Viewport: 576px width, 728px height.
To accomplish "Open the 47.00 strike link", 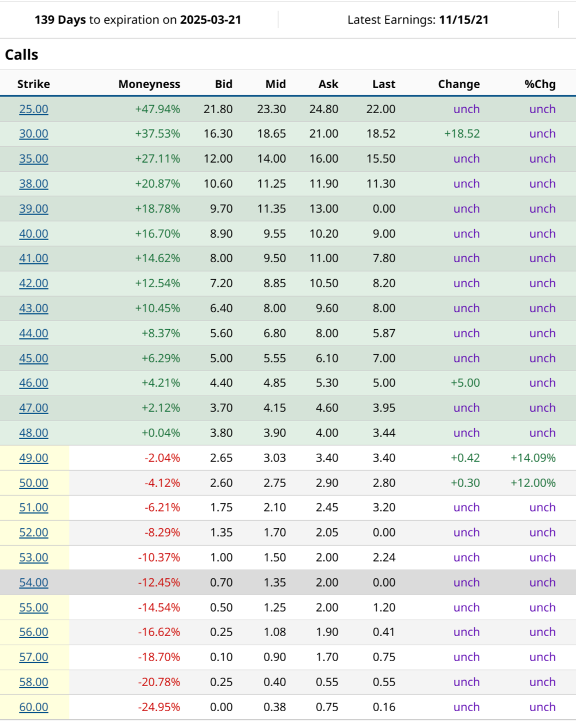I will [34, 408].
